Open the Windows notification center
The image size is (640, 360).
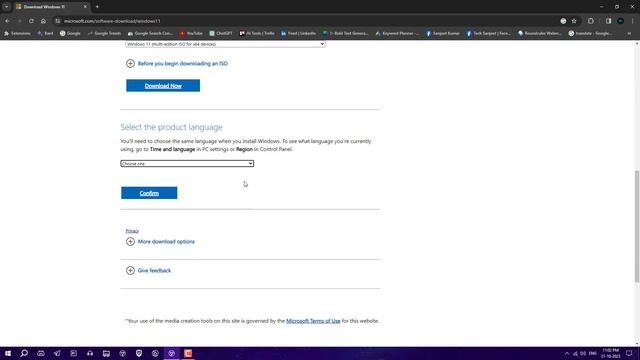tap(629, 353)
